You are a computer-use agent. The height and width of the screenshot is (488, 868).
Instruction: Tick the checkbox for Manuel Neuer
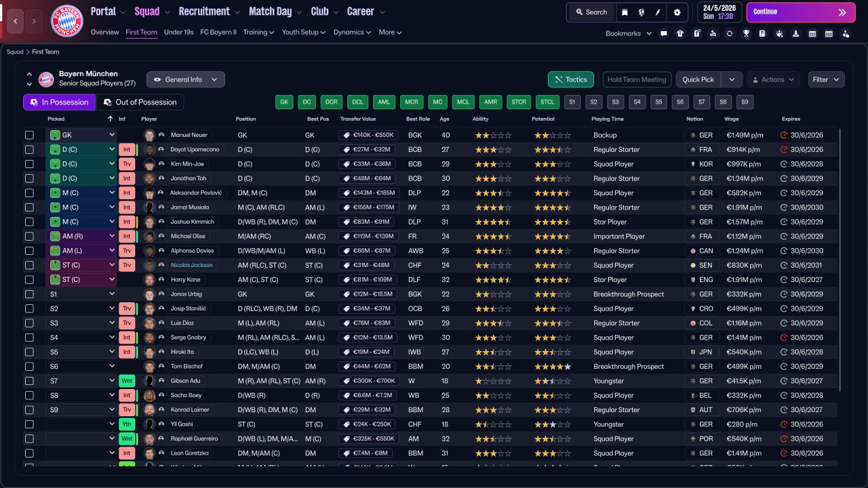click(x=29, y=135)
